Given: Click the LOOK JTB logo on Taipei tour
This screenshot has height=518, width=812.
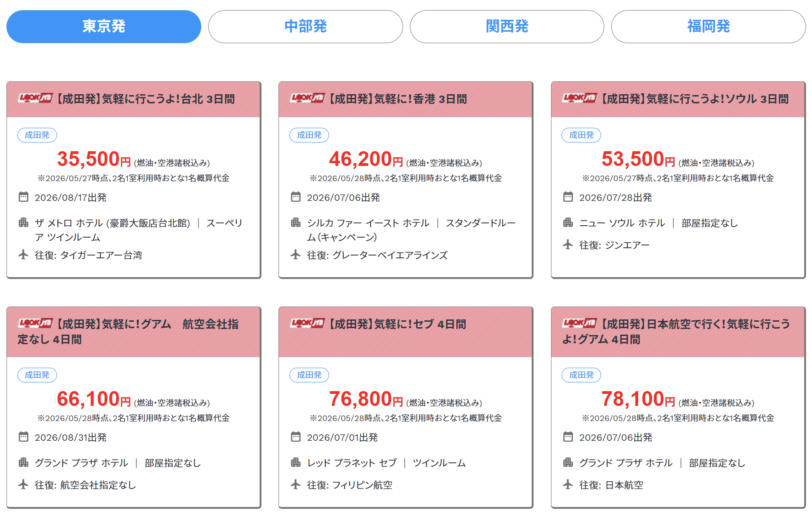Looking at the screenshot, I should (35, 98).
